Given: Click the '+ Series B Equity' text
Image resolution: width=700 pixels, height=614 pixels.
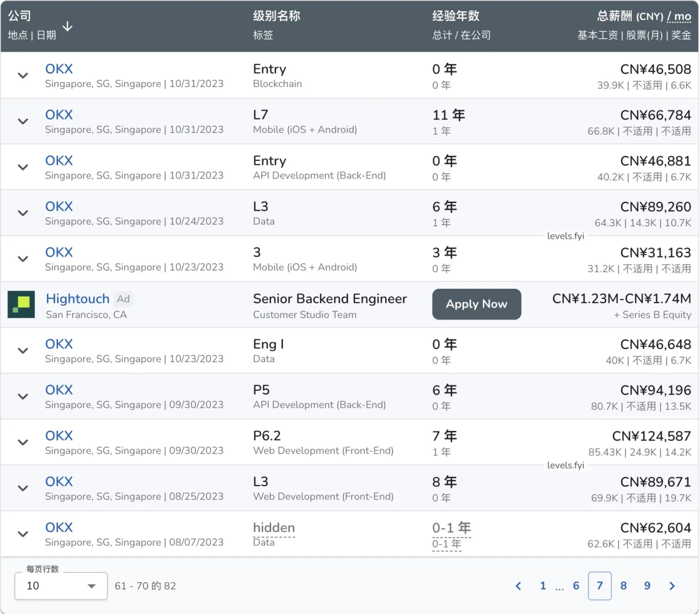Looking at the screenshot, I should (x=652, y=314).
